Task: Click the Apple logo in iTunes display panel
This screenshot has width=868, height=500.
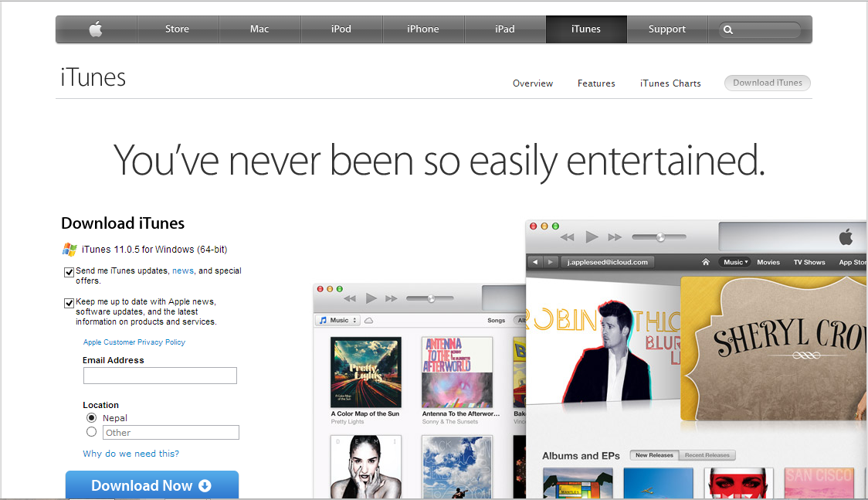Action: [846, 237]
